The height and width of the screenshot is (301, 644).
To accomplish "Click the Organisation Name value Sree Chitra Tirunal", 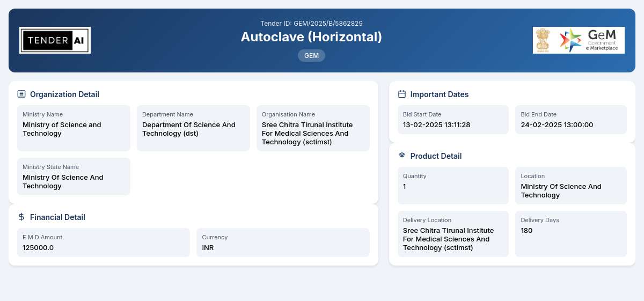I will 308,133.
